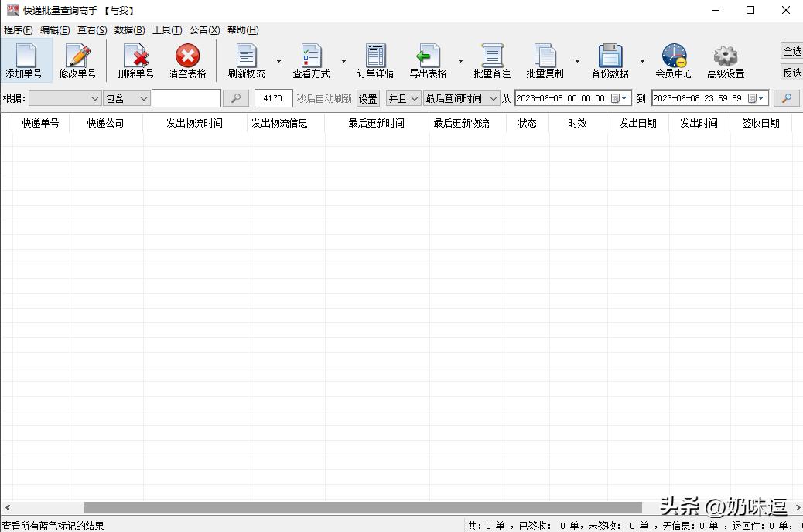This screenshot has height=532, width=803.
Task: Expand the 备份数据 dropdown arrow
Action: (x=642, y=61)
